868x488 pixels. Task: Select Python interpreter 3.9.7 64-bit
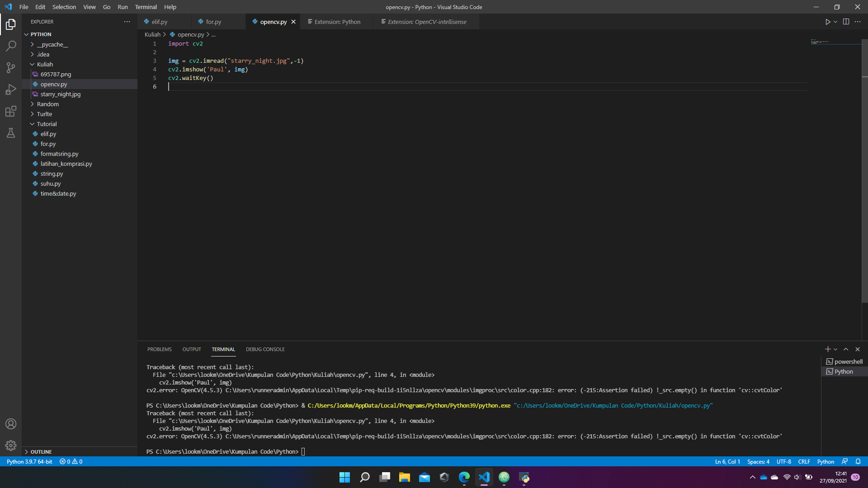coord(29,461)
